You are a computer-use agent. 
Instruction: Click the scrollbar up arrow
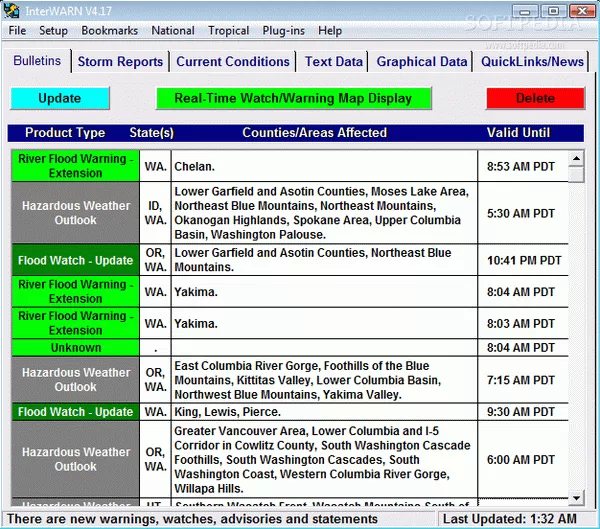point(576,158)
